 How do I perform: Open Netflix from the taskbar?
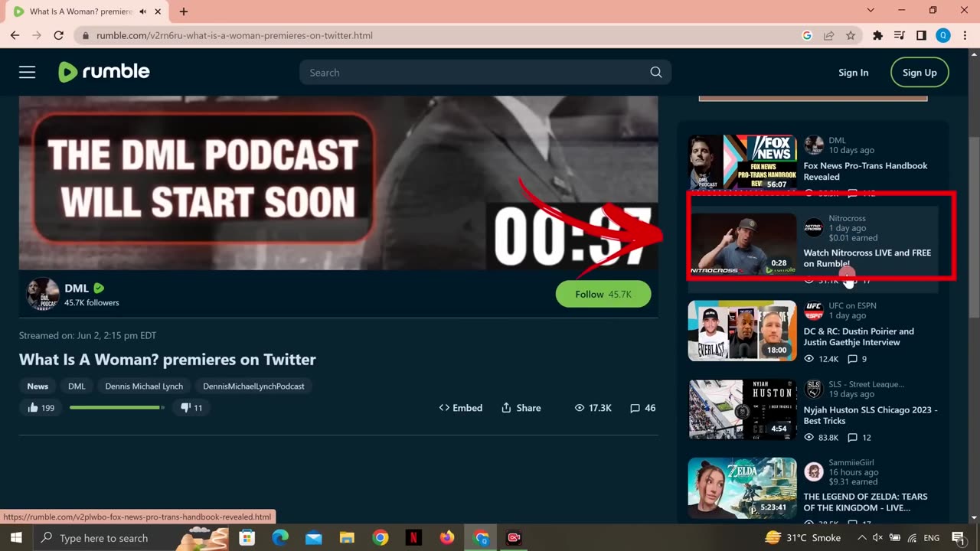[413, 537]
